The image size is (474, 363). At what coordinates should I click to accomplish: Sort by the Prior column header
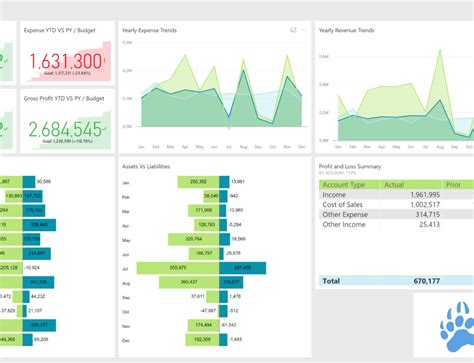453,185
